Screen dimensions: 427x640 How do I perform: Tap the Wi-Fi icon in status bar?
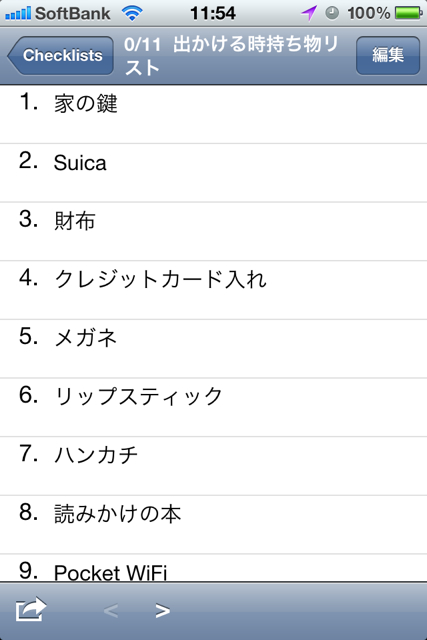click(132, 13)
